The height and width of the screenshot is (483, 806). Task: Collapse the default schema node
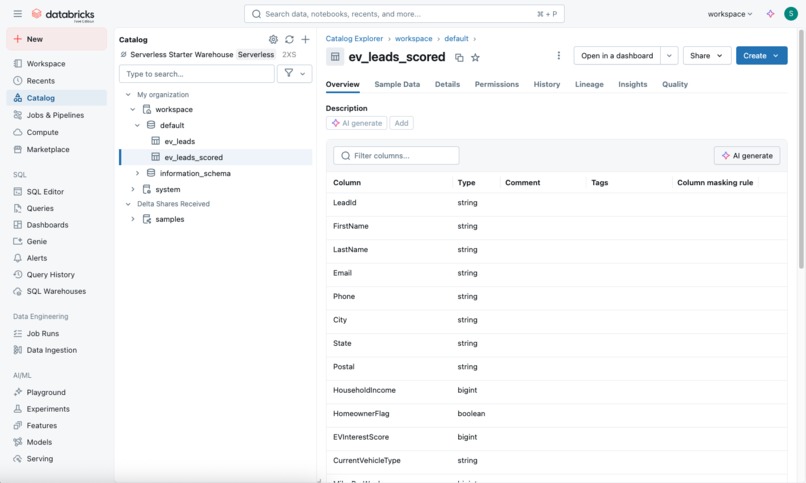pos(137,125)
